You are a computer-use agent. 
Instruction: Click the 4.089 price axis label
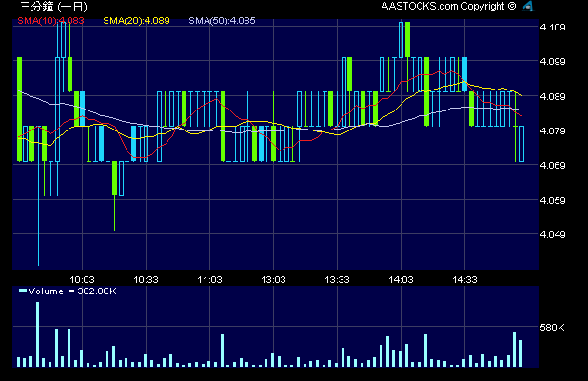pyautogui.click(x=553, y=96)
